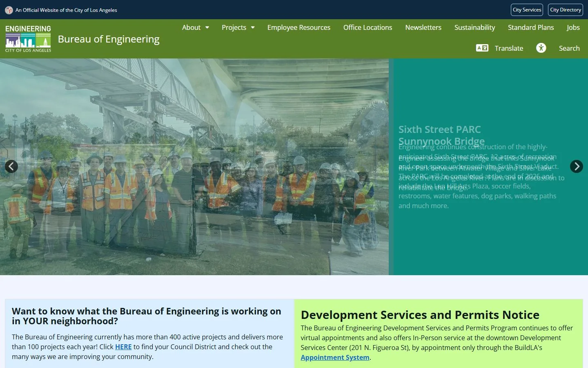
Task: Click 'An Official Website of the City' text
Action: click(66, 10)
